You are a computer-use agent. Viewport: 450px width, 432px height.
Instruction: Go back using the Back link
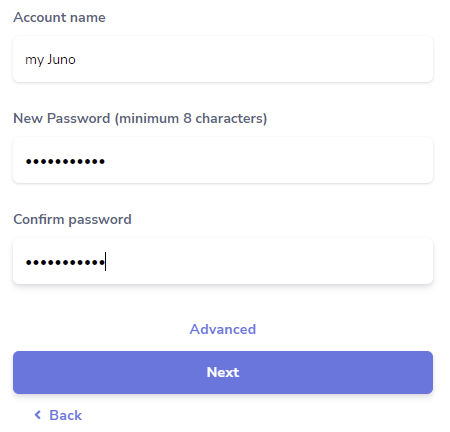coord(58,415)
